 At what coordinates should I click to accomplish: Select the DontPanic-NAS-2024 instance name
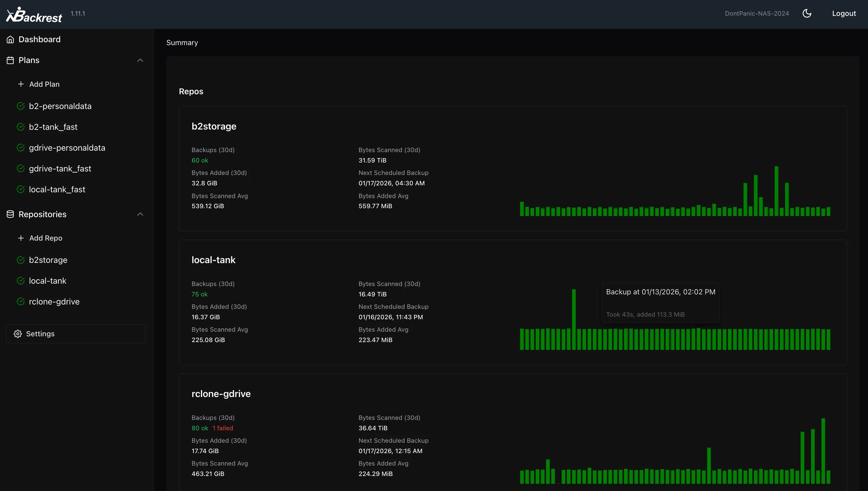point(757,14)
